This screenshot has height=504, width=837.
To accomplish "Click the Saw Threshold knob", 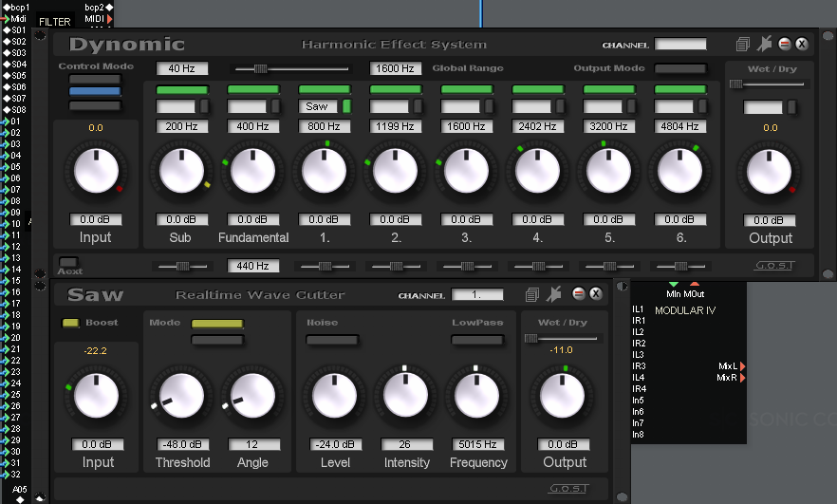I will pyautogui.click(x=182, y=396).
